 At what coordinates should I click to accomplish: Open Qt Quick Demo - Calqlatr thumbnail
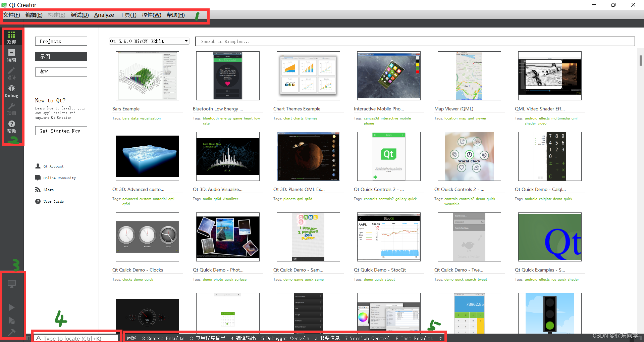pos(550,156)
